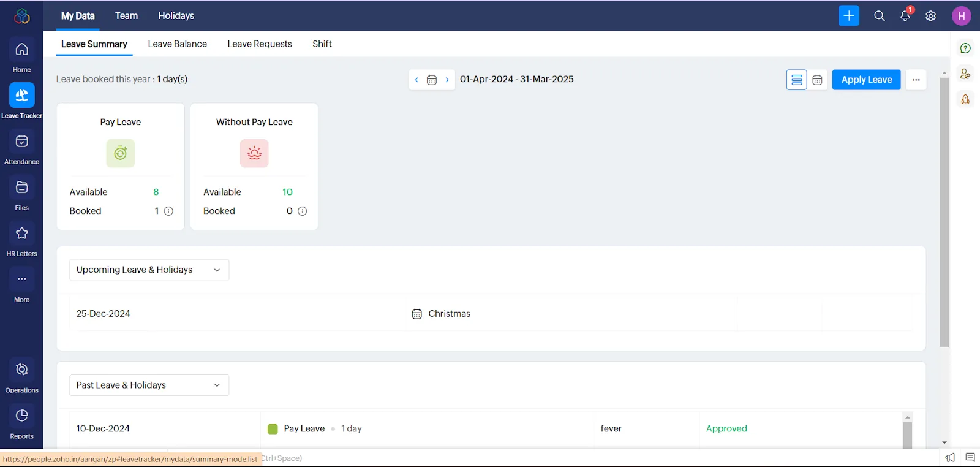Click the Approved status text
The image size is (980, 467).
(x=726, y=429)
